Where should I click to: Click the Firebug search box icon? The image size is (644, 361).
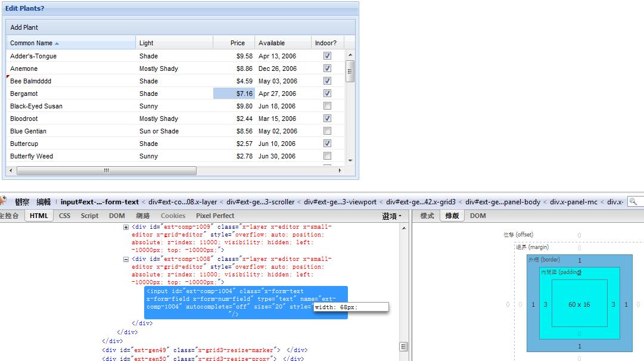(633, 202)
